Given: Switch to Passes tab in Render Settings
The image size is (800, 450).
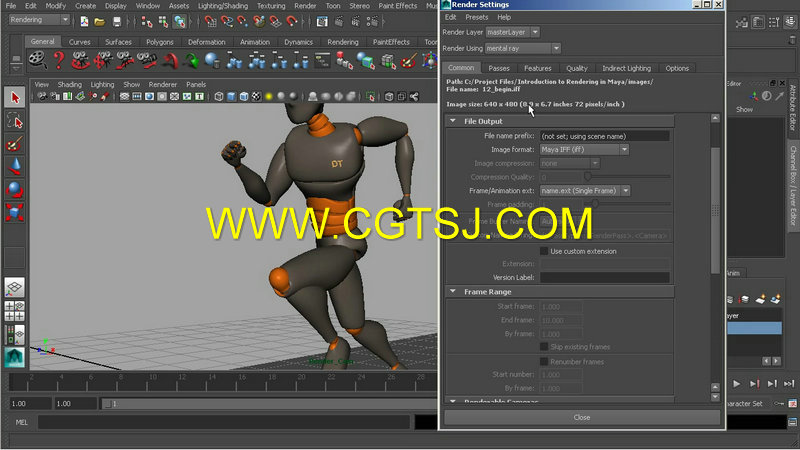Looking at the screenshot, I should [498, 68].
